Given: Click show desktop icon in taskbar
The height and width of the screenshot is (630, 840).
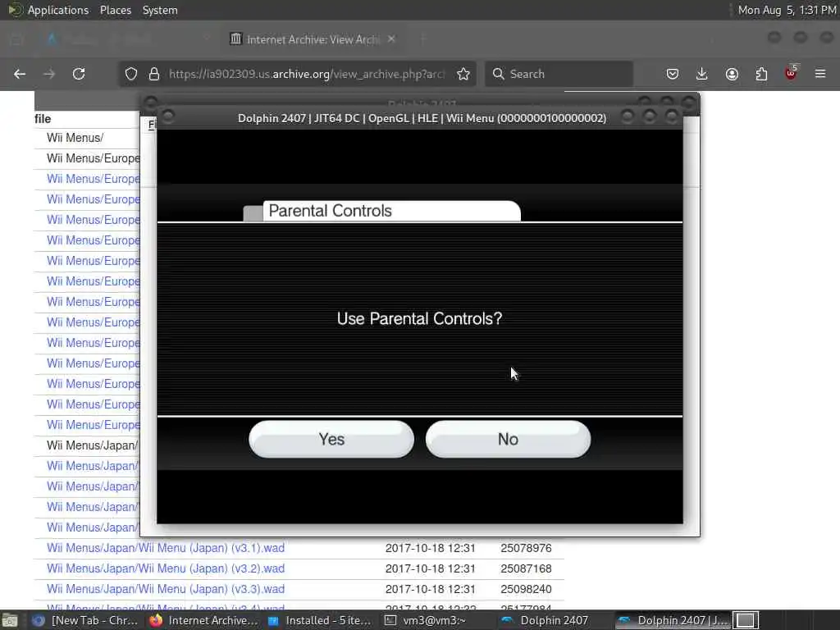Looking at the screenshot, I should coord(10,620).
